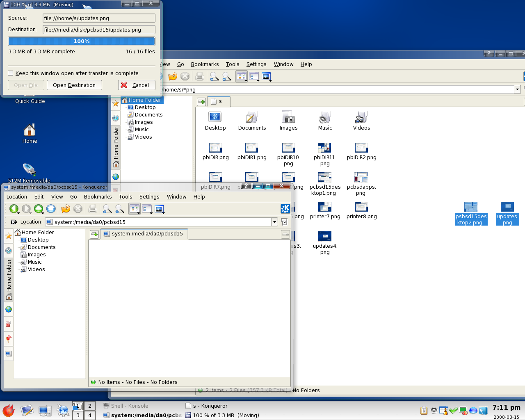Select Images in background Konqueror folder tree
Viewport: 525px width, 420px height.
pyautogui.click(x=140, y=122)
